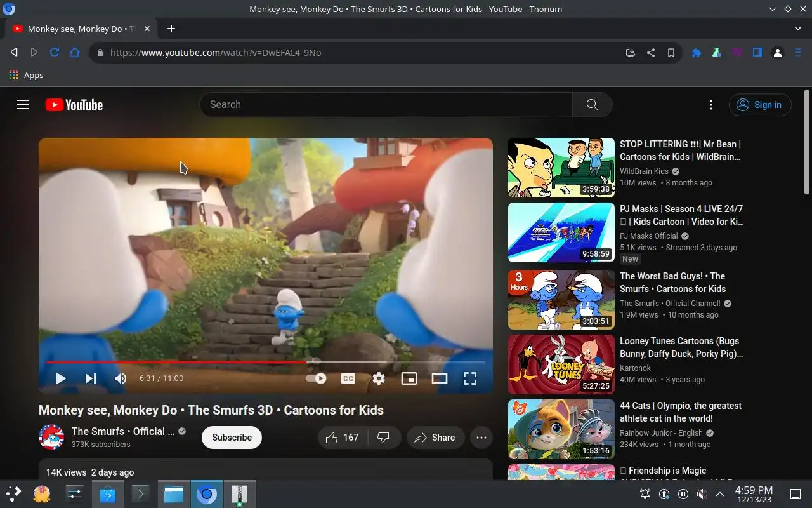Open browser profile avatar
This screenshot has width=812, height=508.
coord(778,53)
